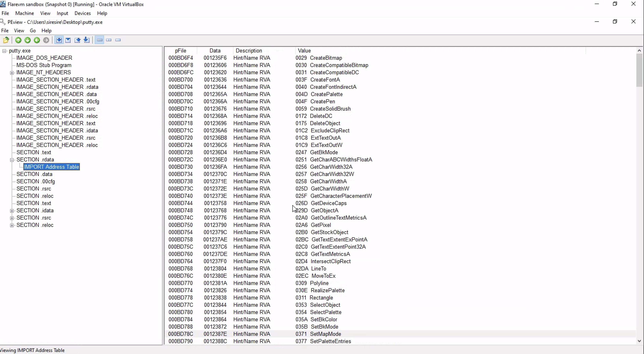
Task: Open the PEview View menu
Action: pos(19,30)
